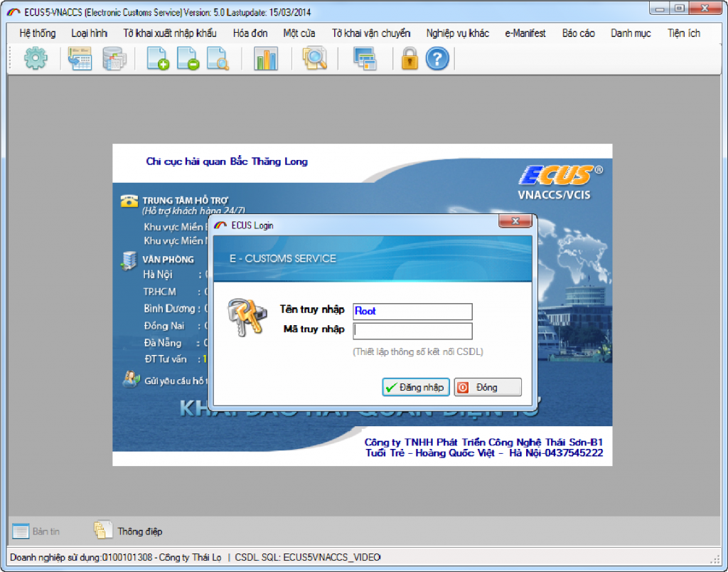Click the new document plus icon
Viewport: 728px width, 572px height.
pyautogui.click(x=158, y=58)
